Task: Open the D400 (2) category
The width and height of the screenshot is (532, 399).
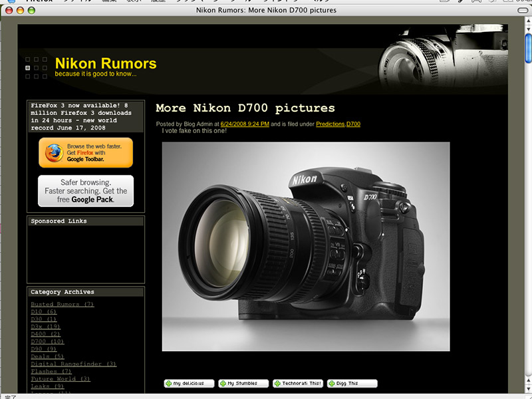Action: tap(45, 334)
